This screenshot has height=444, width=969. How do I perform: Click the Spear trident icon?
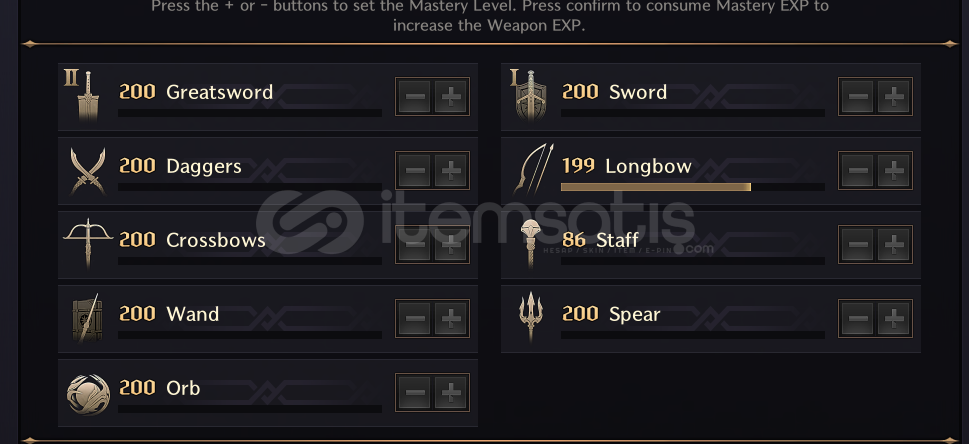click(530, 317)
